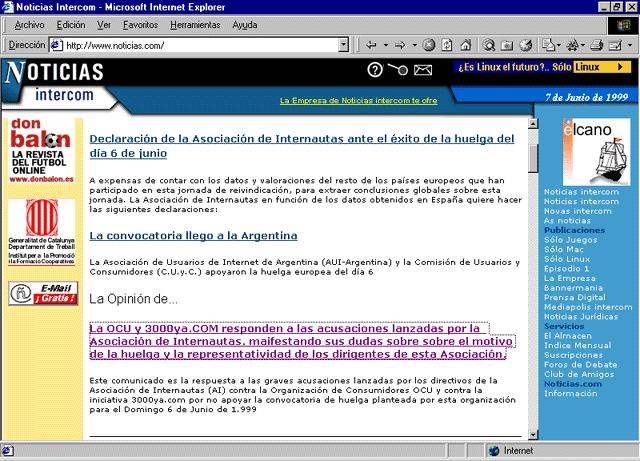This screenshot has width=640, height=461.
Task: Open Sólo Juegos sidebar link
Action: pyautogui.click(x=571, y=240)
